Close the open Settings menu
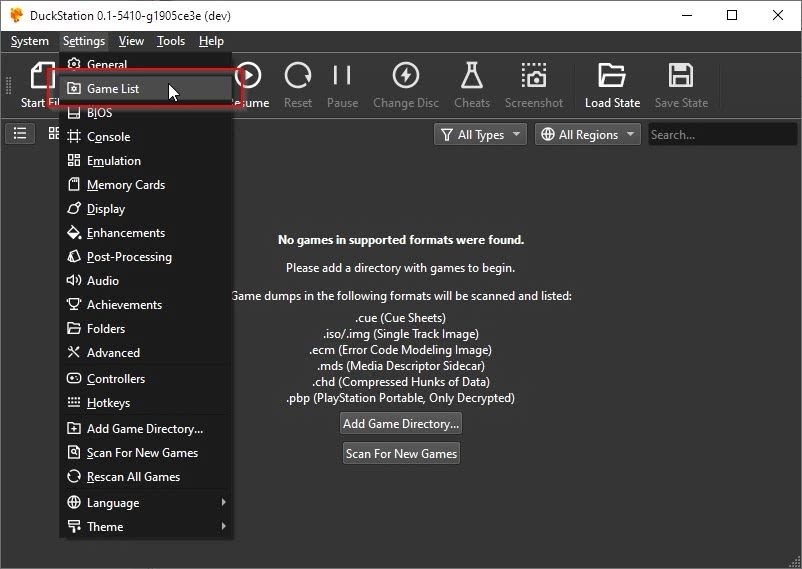Screen dimensions: 802x569 pyautogui.click(x=84, y=41)
